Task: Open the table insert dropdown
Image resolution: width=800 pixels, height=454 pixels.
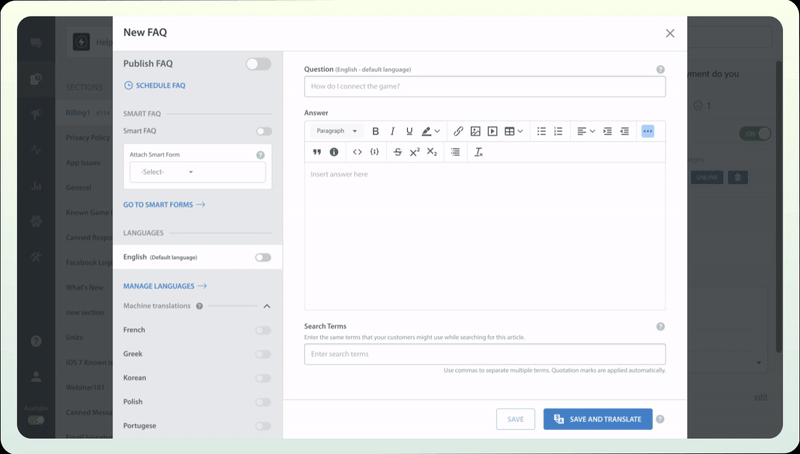Action: [x=513, y=131]
